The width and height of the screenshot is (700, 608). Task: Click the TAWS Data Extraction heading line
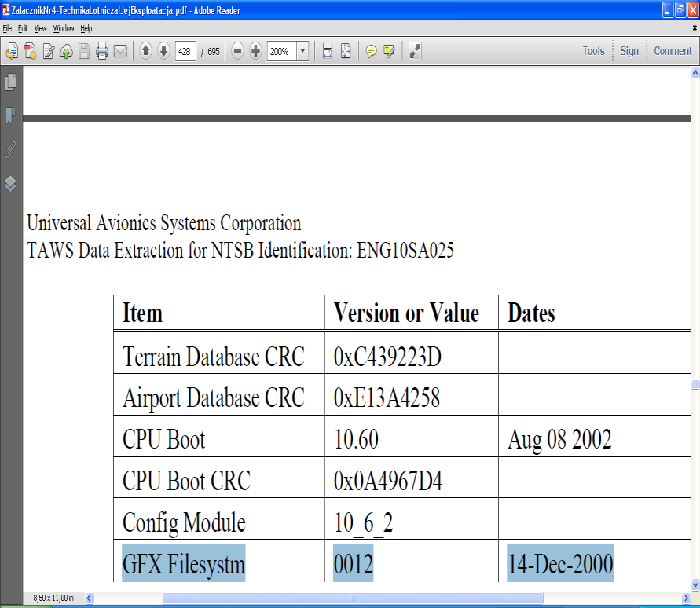tap(240, 250)
